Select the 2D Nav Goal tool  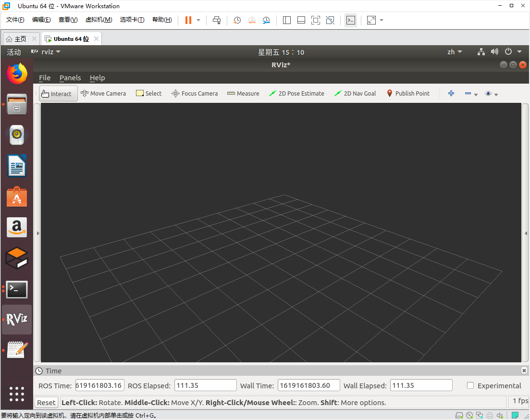point(355,94)
